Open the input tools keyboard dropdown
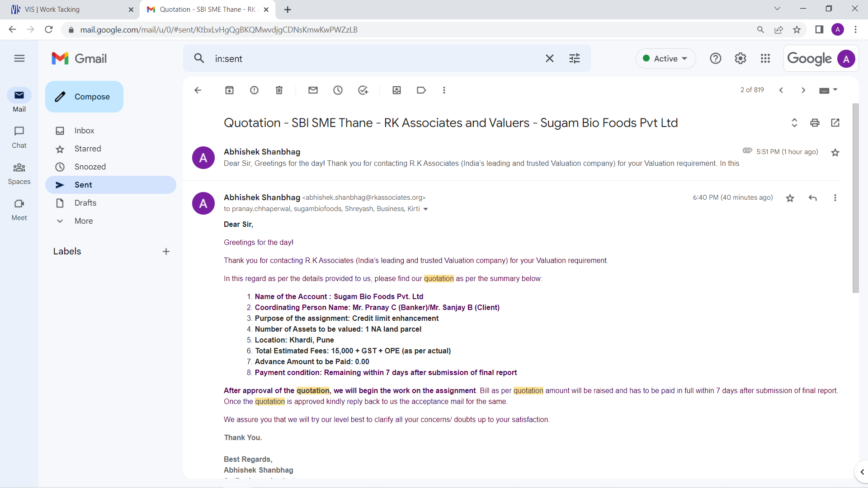The height and width of the screenshot is (488, 868). click(x=829, y=90)
